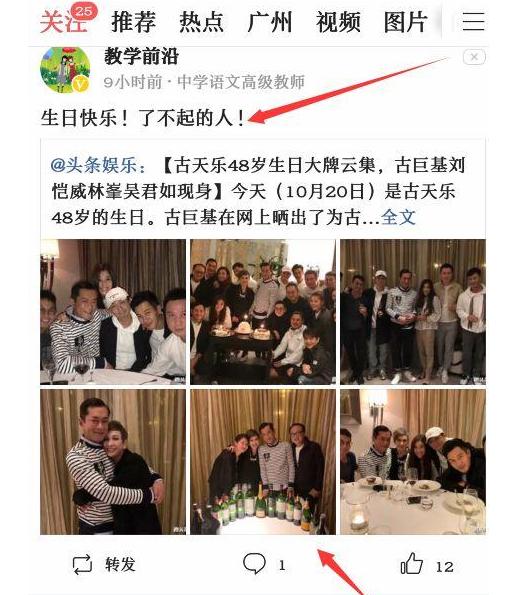This screenshot has width=505, height=595.
Task: Open the first photo with white cap man
Action: (x=113, y=312)
